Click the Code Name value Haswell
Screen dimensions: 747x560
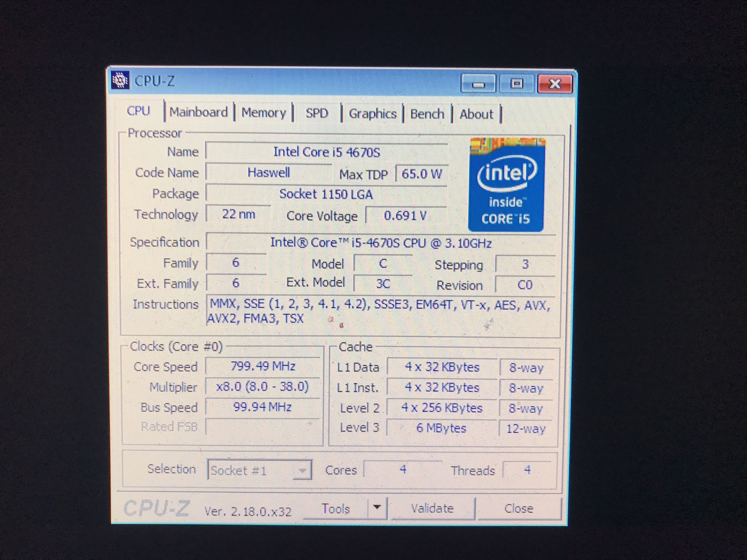click(269, 172)
